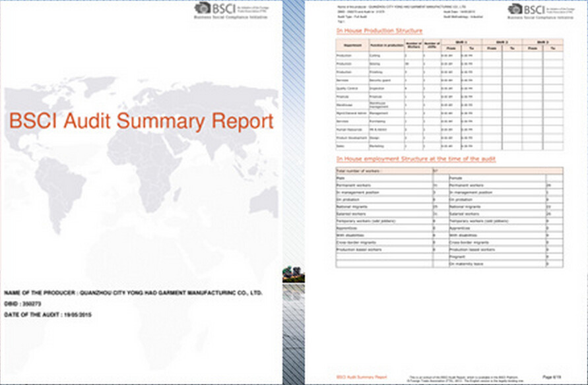The image size is (588, 385).
Task: Click the Function in production column header
Action: (x=386, y=45)
